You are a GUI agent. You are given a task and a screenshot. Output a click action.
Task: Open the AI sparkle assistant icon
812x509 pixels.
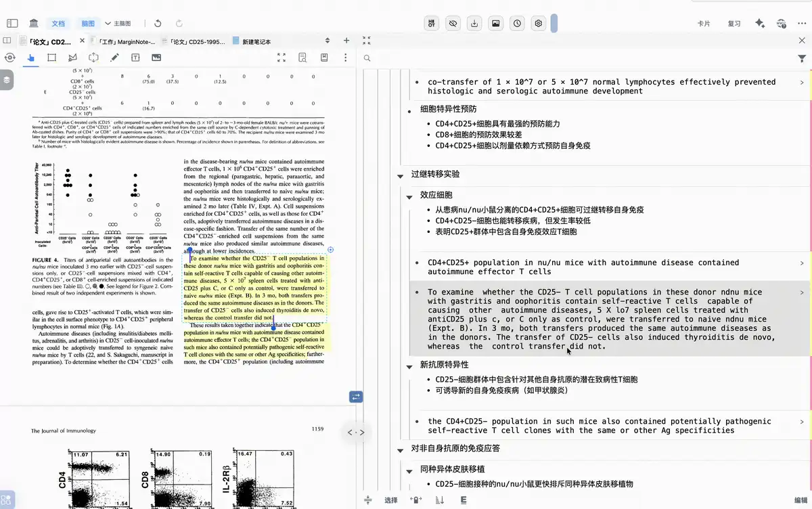[760, 24]
